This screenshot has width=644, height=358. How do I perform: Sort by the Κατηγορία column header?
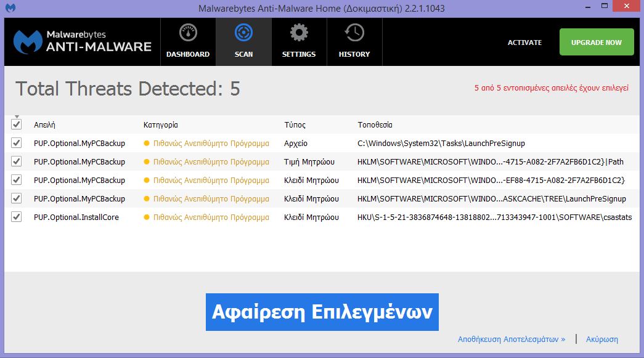pyautogui.click(x=161, y=125)
